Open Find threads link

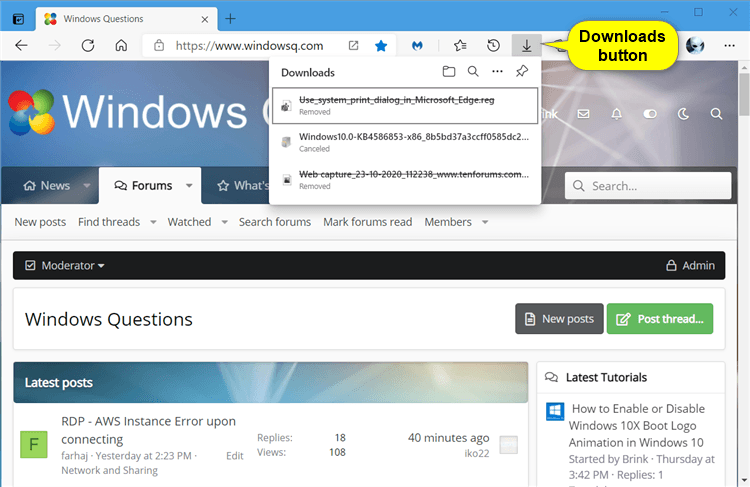[109, 222]
